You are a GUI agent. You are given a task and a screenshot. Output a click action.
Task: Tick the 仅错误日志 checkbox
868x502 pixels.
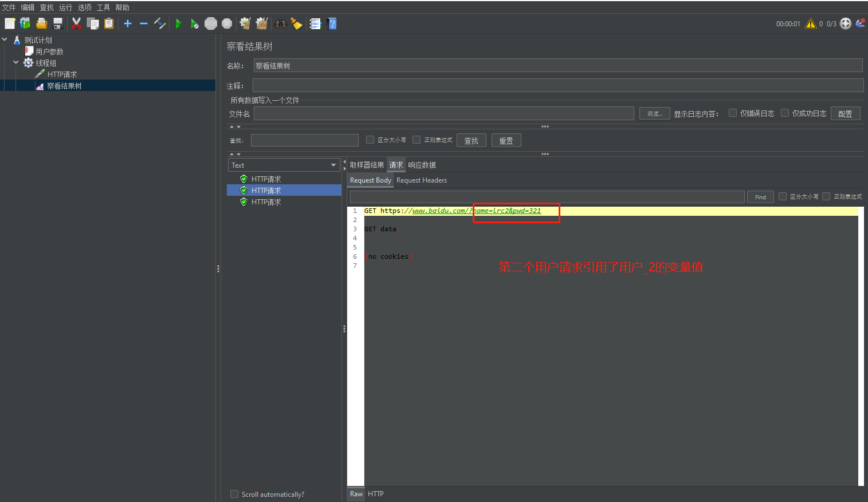point(733,113)
